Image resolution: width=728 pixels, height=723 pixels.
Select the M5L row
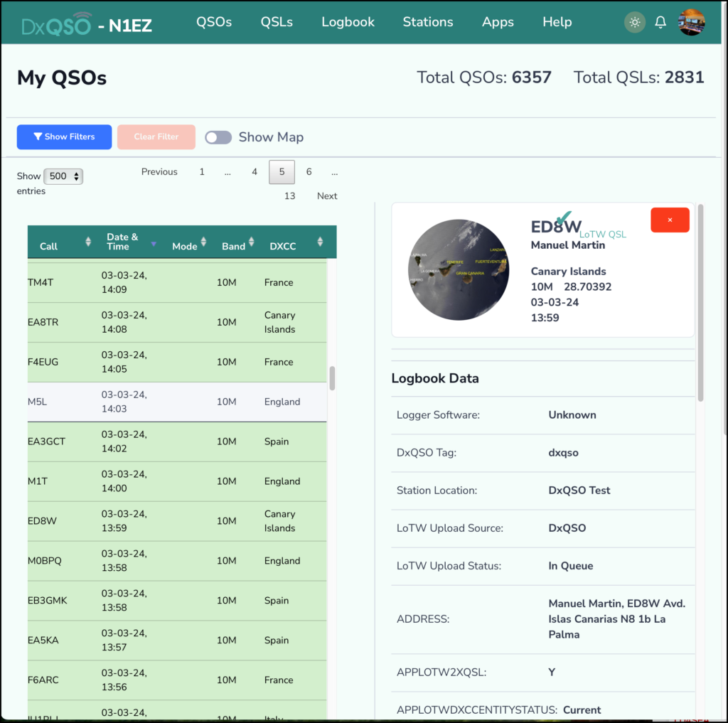coord(177,402)
